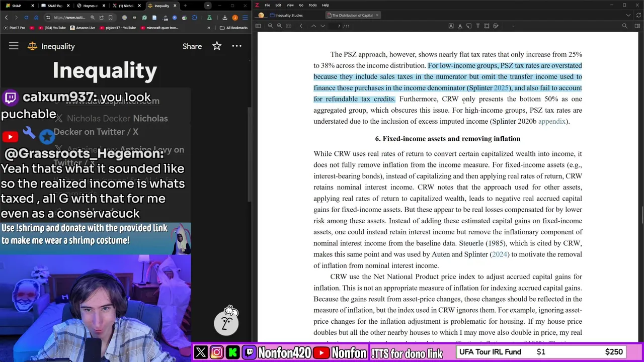This screenshot has height=362, width=644.
Task: Select the draw annotation tool
Action: [496, 26]
